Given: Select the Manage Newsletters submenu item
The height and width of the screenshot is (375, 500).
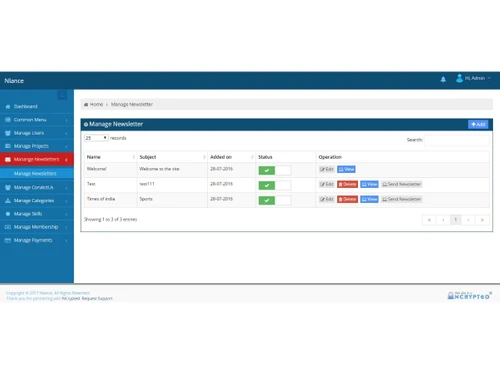Looking at the screenshot, I should (37, 173).
